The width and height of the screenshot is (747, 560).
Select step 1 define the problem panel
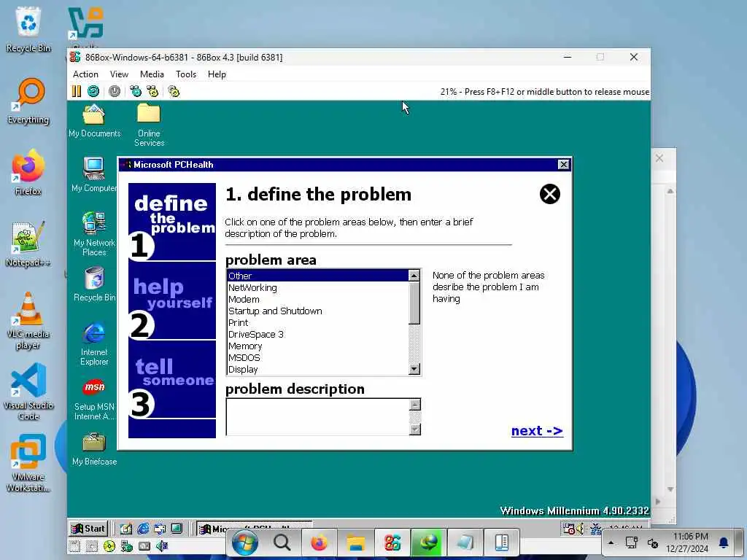pyautogui.click(x=172, y=222)
